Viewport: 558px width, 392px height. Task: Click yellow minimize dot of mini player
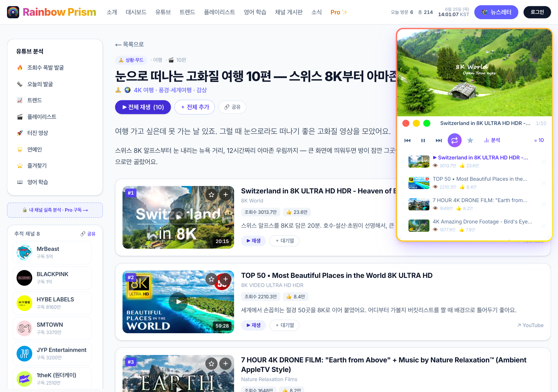(x=416, y=123)
